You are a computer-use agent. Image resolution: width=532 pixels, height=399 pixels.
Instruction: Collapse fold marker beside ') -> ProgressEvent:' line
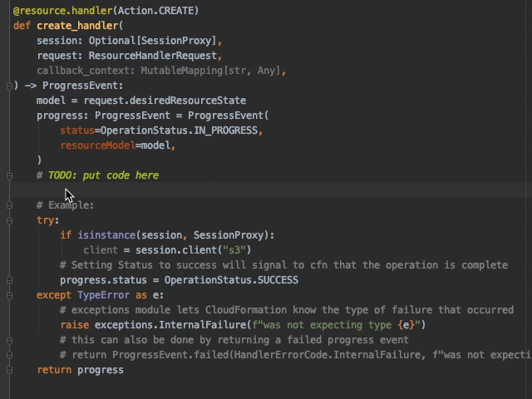click(9, 86)
